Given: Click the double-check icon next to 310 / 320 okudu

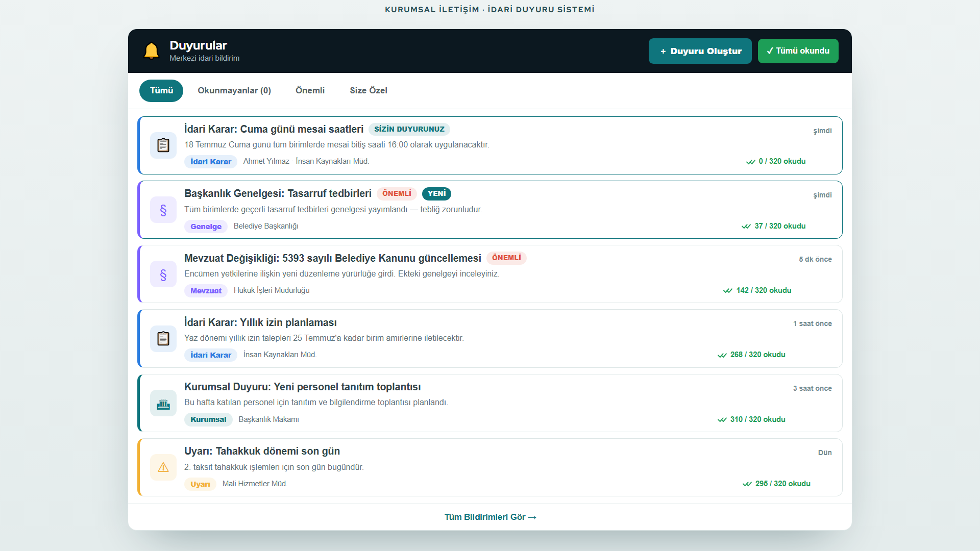Looking at the screenshot, I should point(722,420).
